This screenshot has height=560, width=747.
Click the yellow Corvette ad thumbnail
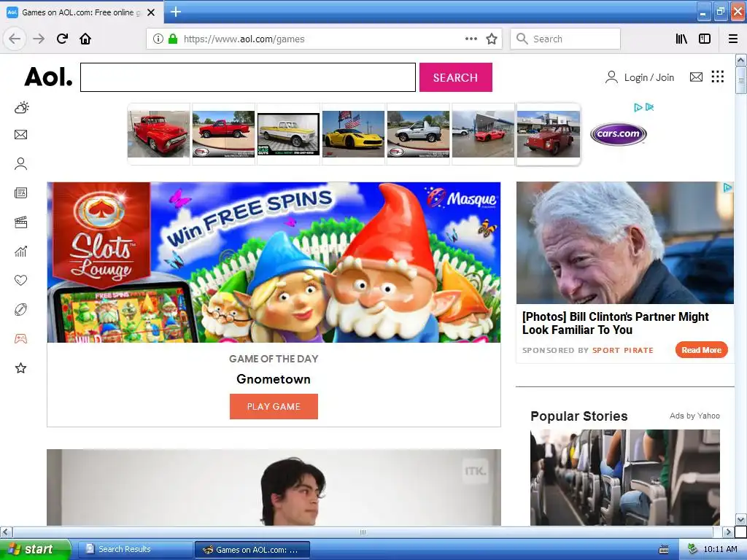tap(353, 134)
